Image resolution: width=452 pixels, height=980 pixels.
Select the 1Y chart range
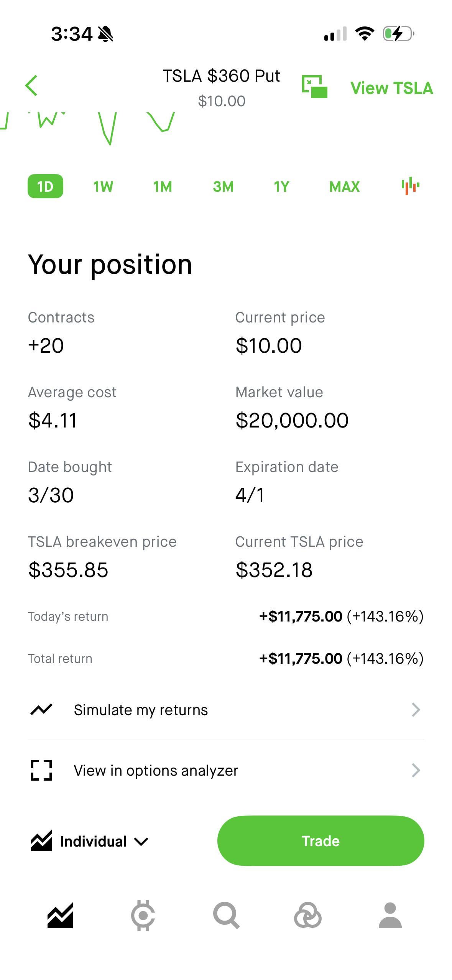pyautogui.click(x=281, y=187)
